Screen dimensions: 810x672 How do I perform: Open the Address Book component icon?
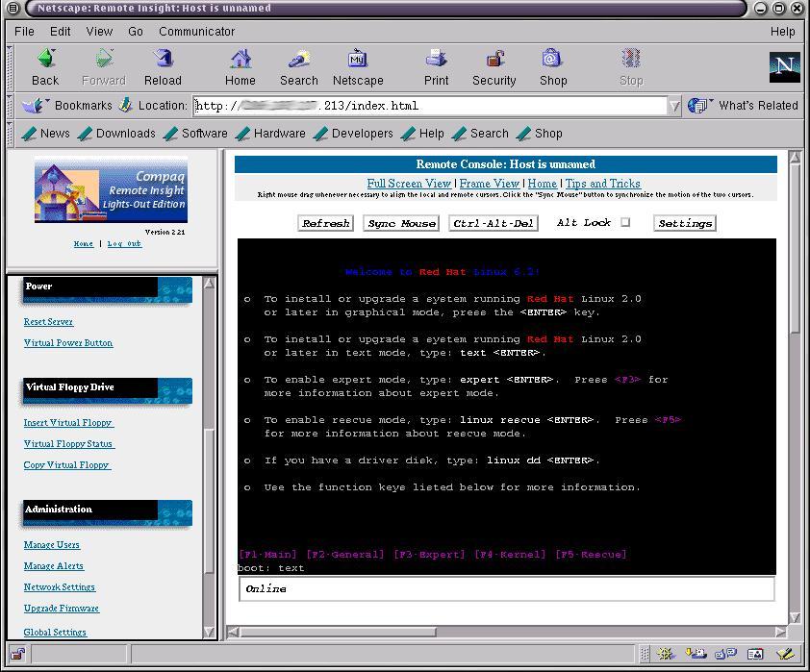(754, 654)
